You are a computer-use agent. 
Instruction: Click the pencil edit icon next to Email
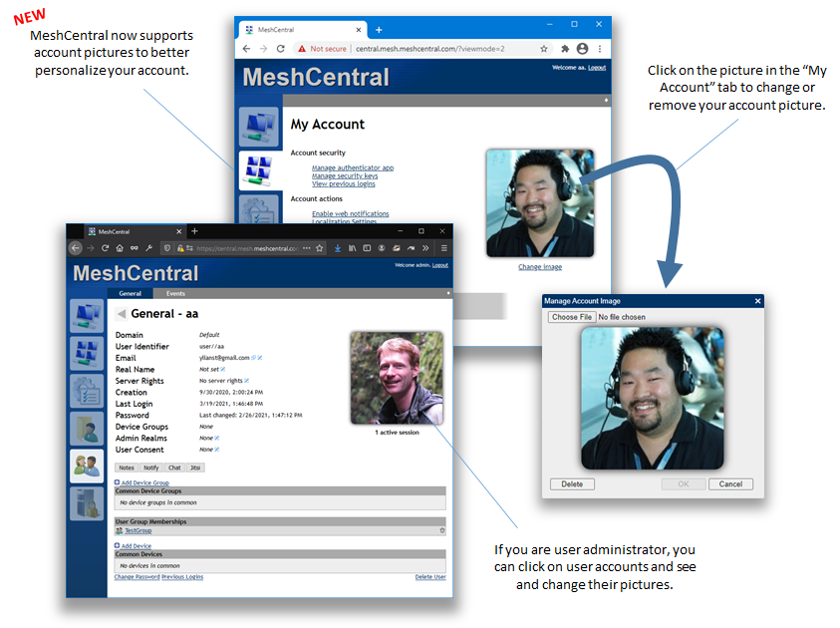(x=259, y=357)
